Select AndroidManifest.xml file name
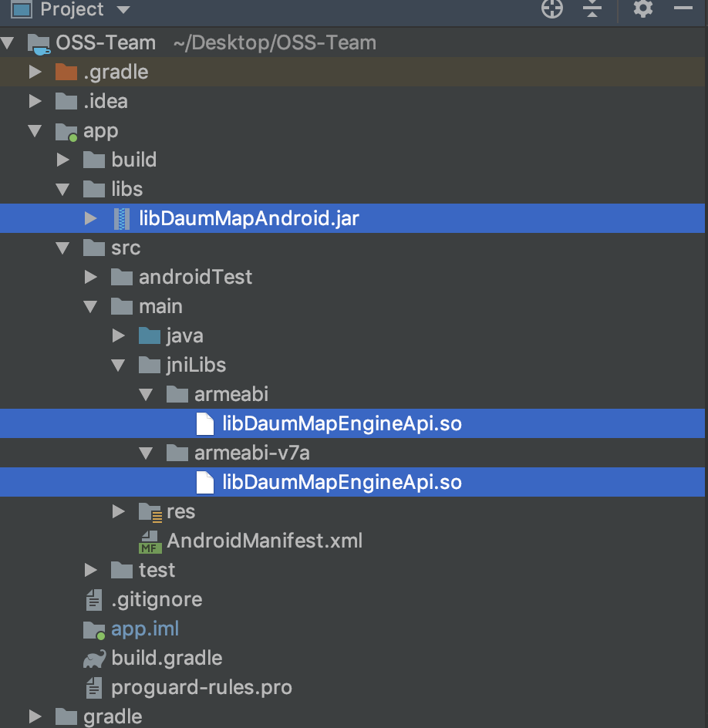This screenshot has height=728, width=708. click(265, 541)
